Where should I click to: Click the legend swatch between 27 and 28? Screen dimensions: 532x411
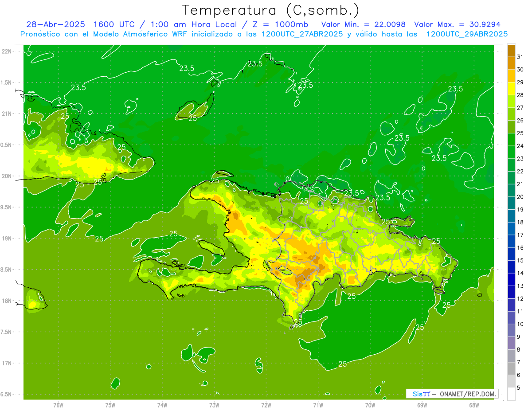coord(511,101)
